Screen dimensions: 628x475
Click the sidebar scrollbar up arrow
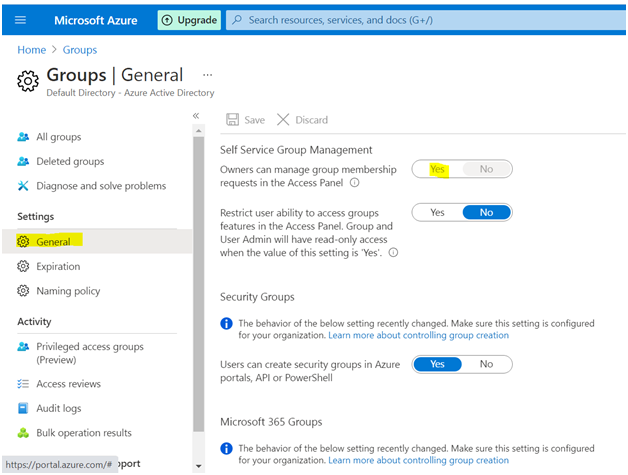(198, 131)
